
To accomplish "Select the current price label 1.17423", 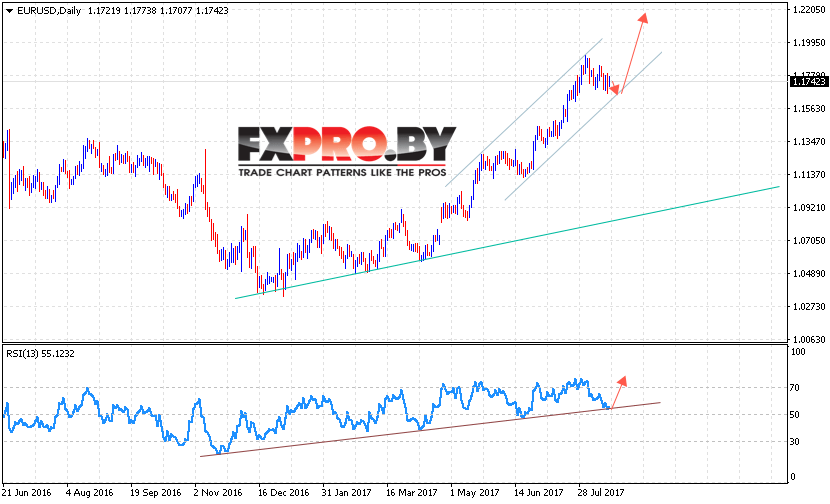I will click(808, 82).
